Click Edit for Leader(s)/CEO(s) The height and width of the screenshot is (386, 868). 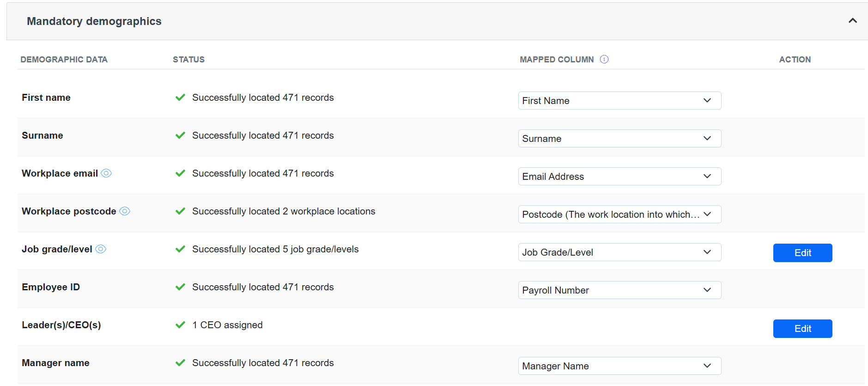802,329
